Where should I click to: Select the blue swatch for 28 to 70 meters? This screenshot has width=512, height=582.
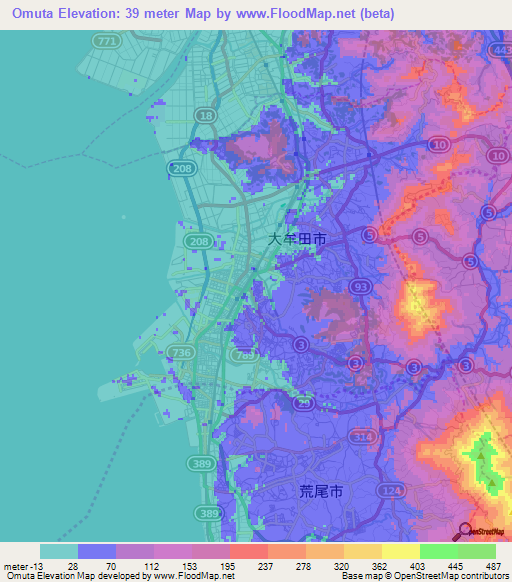tap(97, 551)
